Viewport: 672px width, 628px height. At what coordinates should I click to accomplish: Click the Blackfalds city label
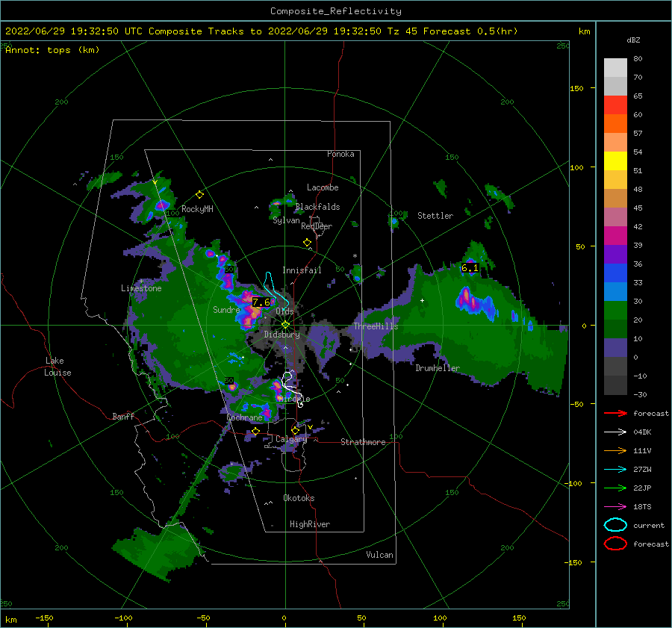pos(317,207)
